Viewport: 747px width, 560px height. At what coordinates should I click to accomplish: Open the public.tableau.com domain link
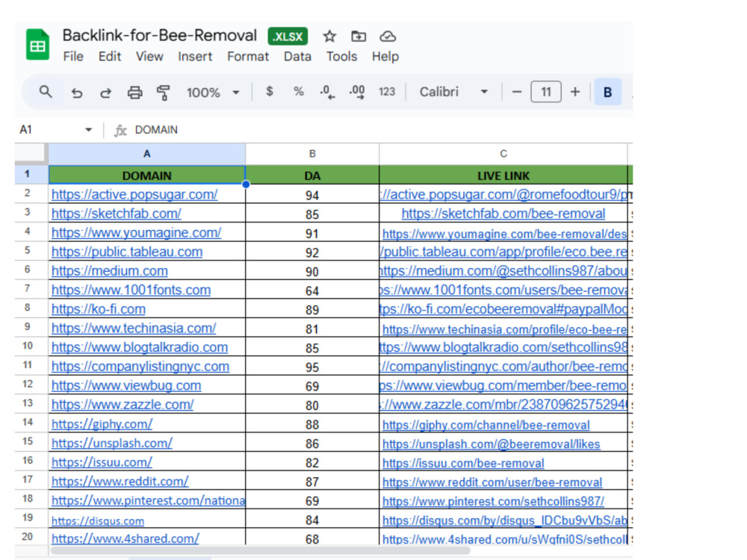pos(127,252)
